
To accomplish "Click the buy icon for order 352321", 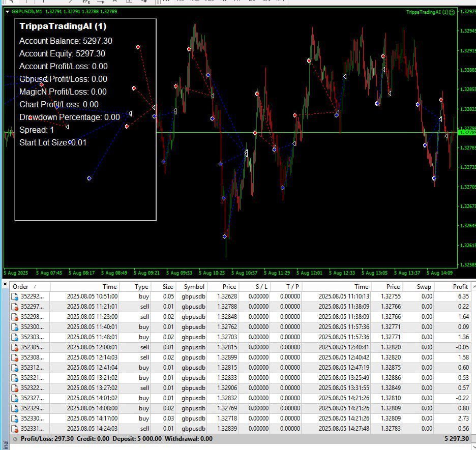I will click(x=15, y=378).
